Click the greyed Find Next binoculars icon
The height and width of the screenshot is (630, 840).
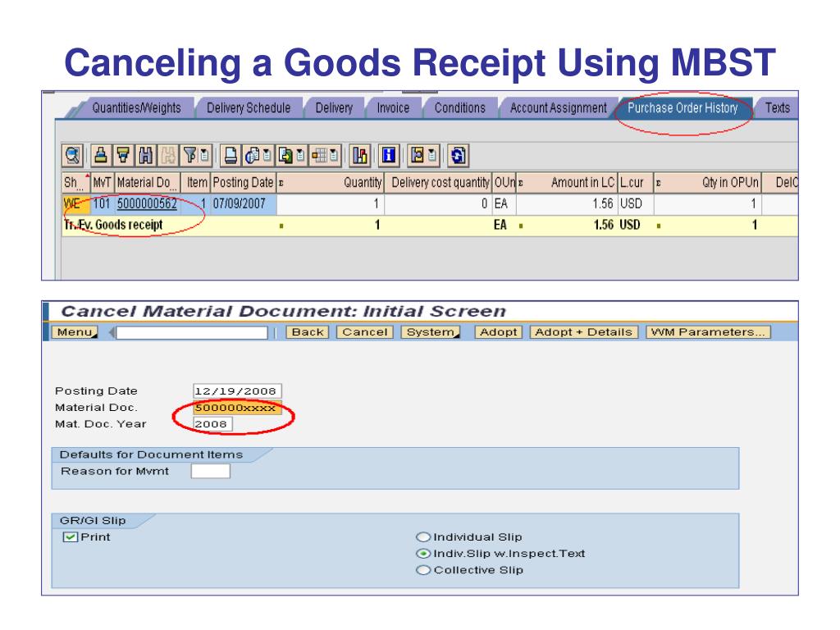167,155
